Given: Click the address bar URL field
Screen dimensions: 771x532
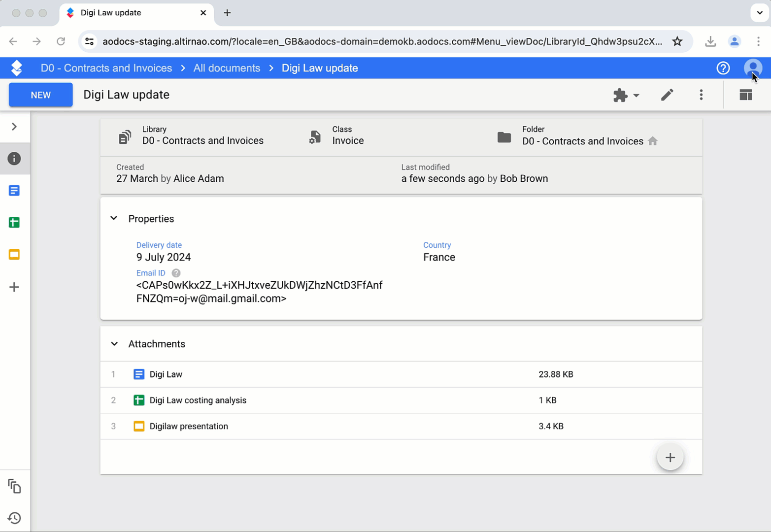Looking at the screenshot, I should click(382, 41).
